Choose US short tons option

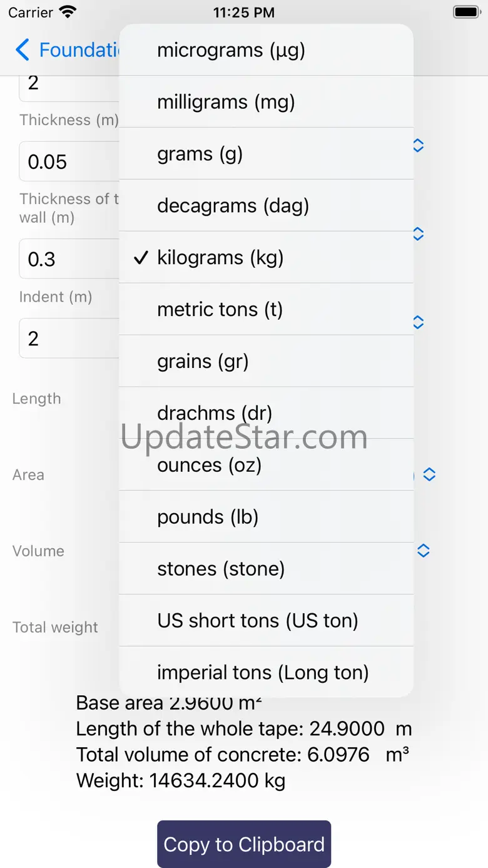pyautogui.click(x=266, y=621)
